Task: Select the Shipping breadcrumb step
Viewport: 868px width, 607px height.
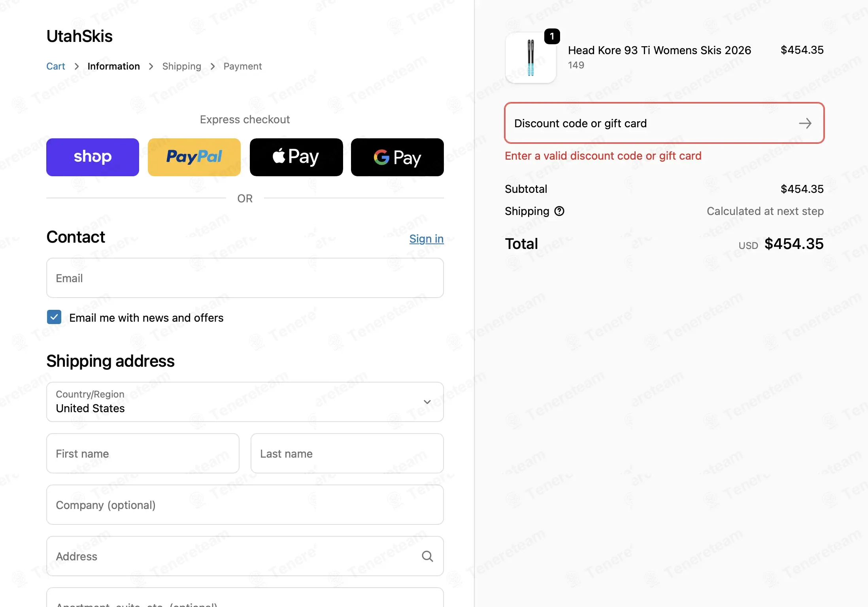Action: point(182,66)
